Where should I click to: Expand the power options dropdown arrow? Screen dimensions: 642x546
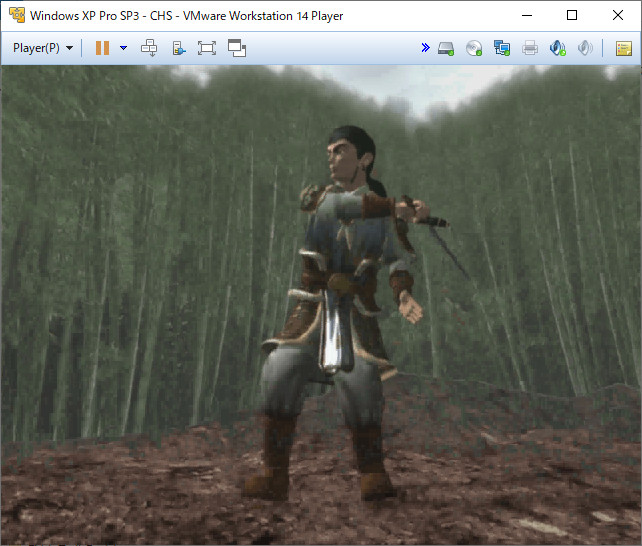pos(123,48)
